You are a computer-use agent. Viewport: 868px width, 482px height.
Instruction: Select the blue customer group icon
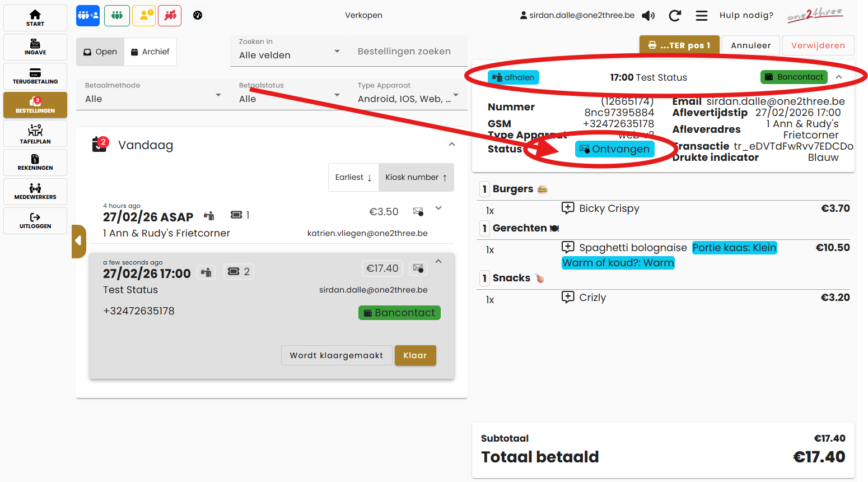tap(88, 16)
